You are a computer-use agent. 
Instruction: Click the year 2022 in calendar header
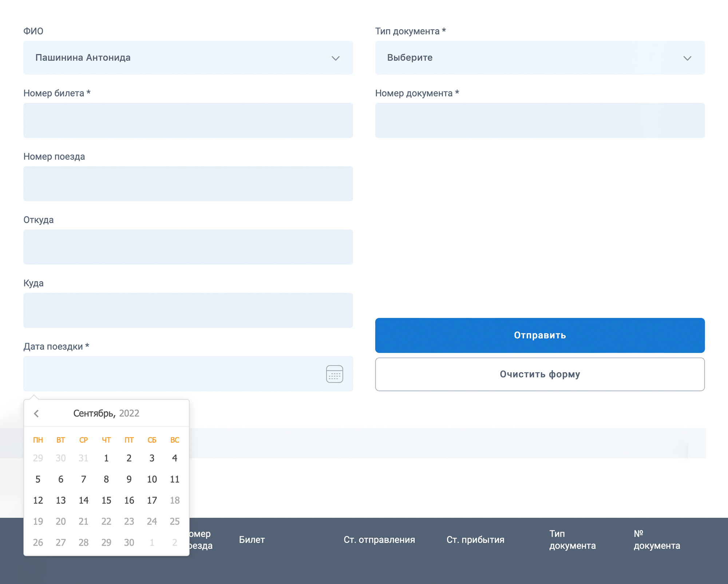click(129, 413)
